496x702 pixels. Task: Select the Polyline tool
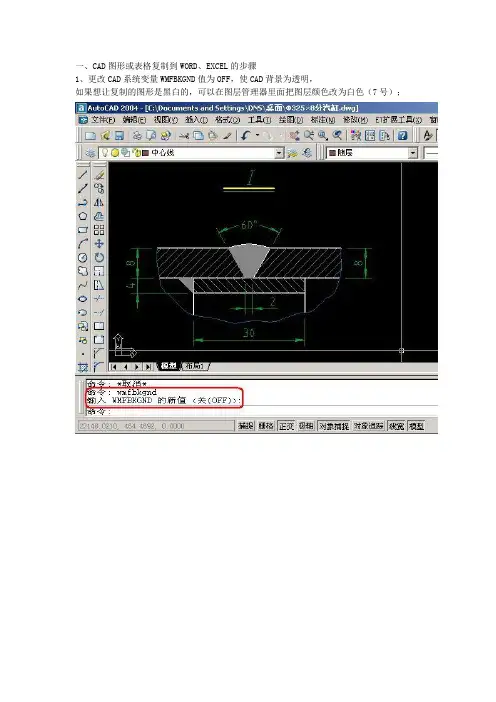(83, 202)
